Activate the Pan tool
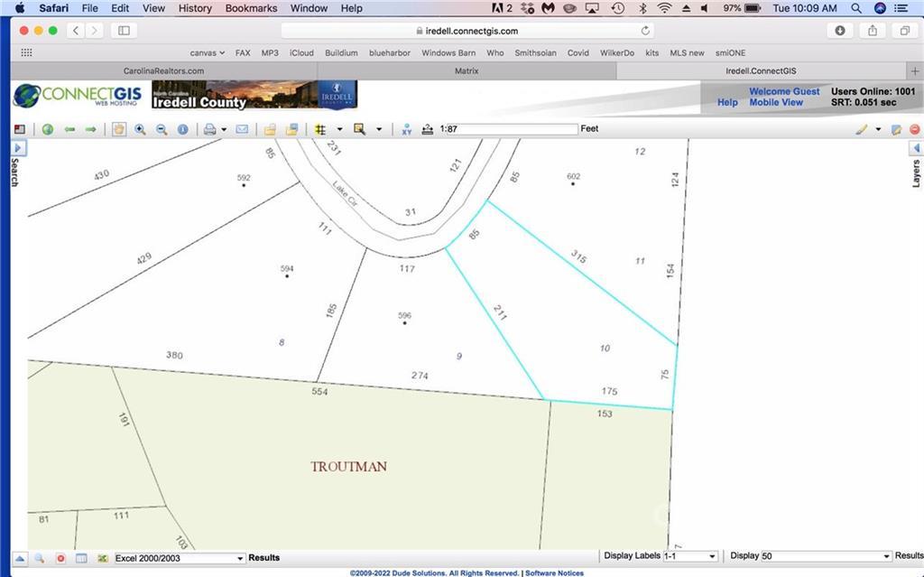The width and height of the screenshot is (924, 577). coord(119,129)
